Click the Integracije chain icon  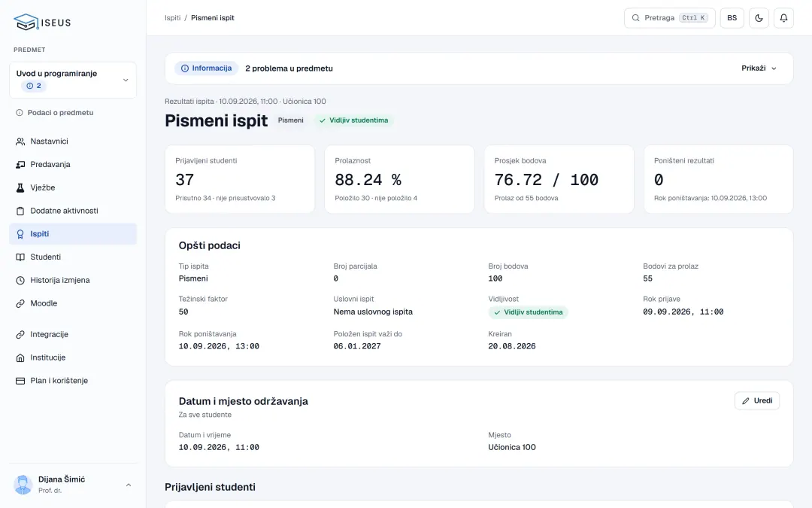coord(20,334)
